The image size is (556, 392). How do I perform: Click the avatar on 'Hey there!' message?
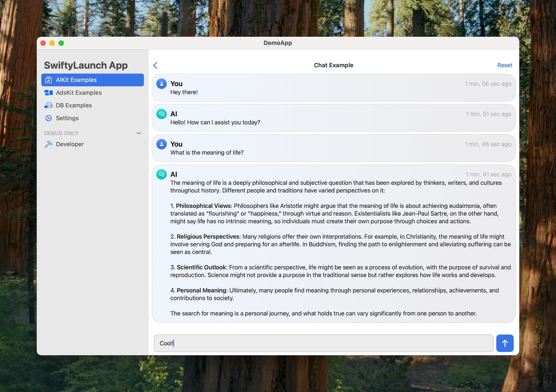pyautogui.click(x=161, y=84)
